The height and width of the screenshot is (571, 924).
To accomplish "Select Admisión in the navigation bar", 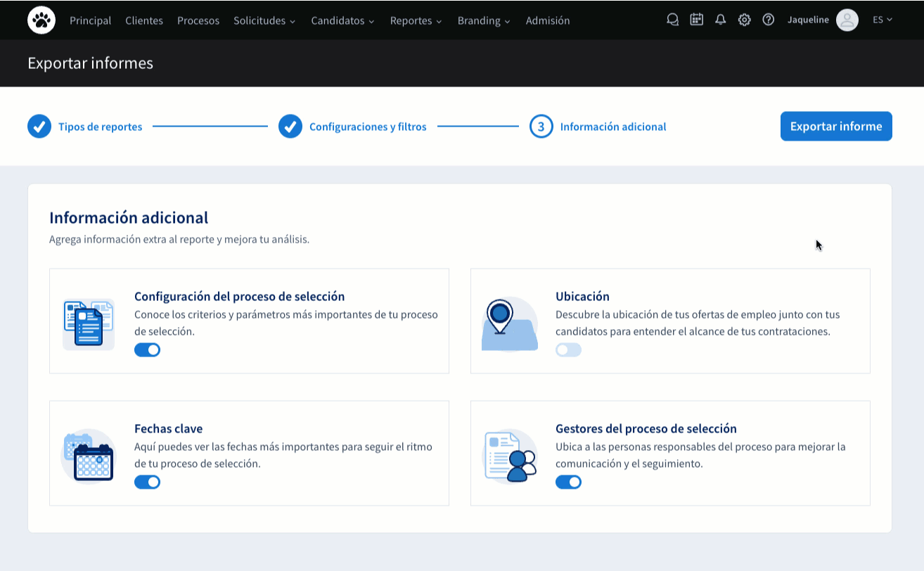I will tap(548, 20).
